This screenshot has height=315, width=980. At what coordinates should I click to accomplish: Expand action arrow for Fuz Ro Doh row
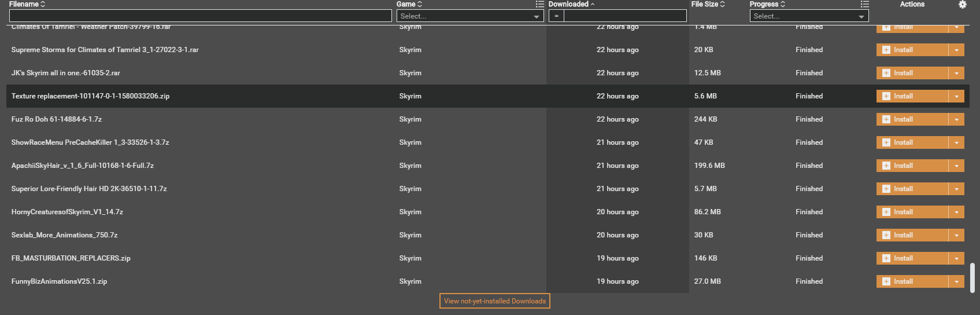[956, 119]
